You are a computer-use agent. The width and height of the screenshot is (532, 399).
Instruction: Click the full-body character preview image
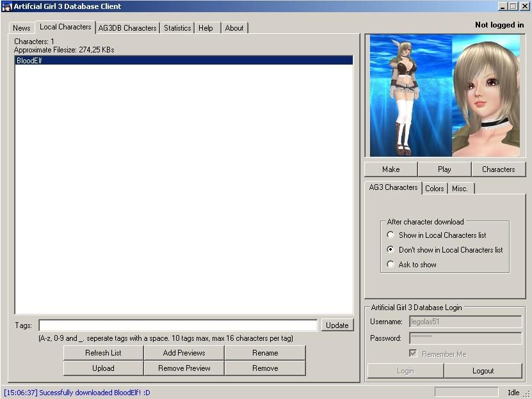point(411,96)
